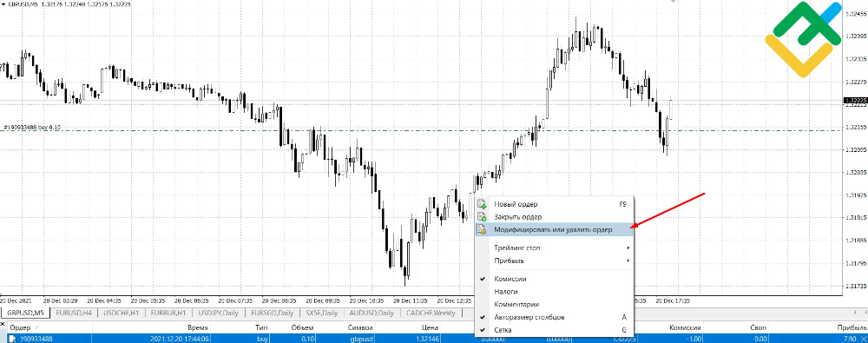This screenshot has width=868, height=343.
Task: Toggle the 'Комиссии' checked menu option
Action: pyautogui.click(x=554, y=279)
